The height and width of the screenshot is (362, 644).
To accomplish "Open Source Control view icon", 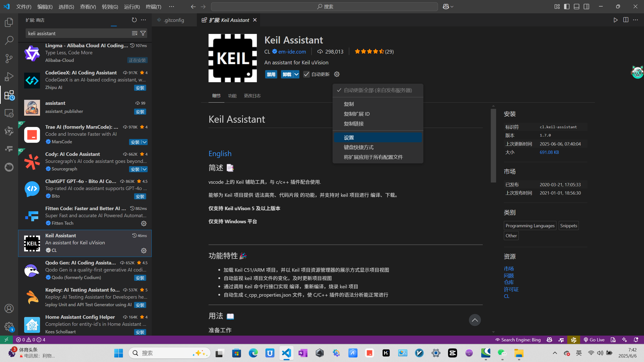I will pyautogui.click(x=9, y=59).
